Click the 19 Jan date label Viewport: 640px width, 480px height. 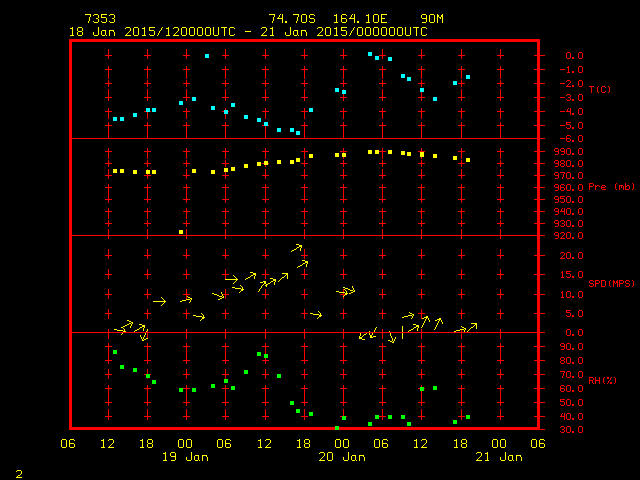pyautogui.click(x=185, y=457)
